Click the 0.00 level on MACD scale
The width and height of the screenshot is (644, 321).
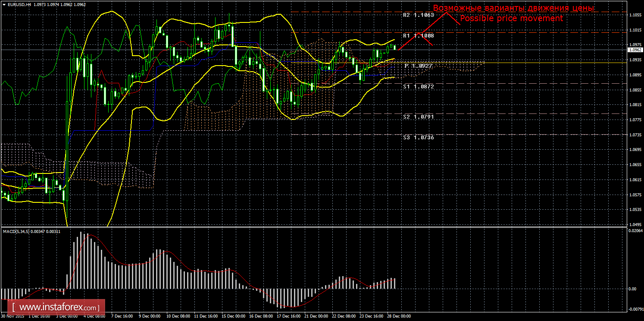(x=632, y=289)
